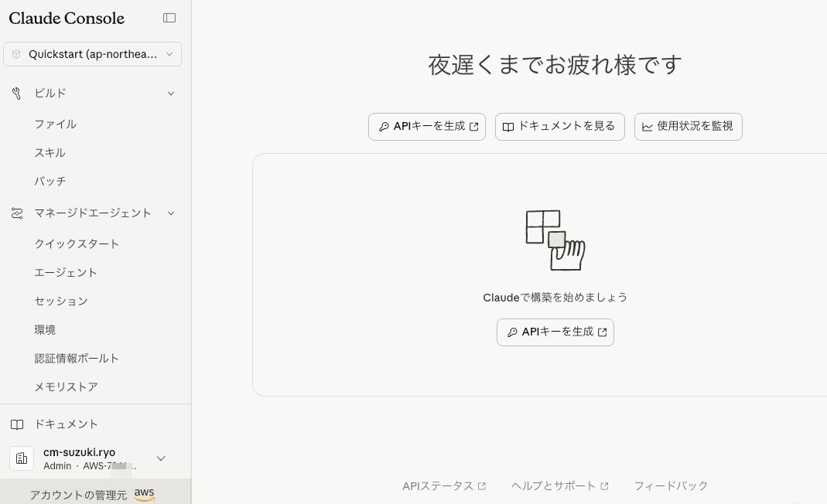Open the 環境 page
Image resolution: width=827 pixels, height=504 pixels.
pos(45,329)
